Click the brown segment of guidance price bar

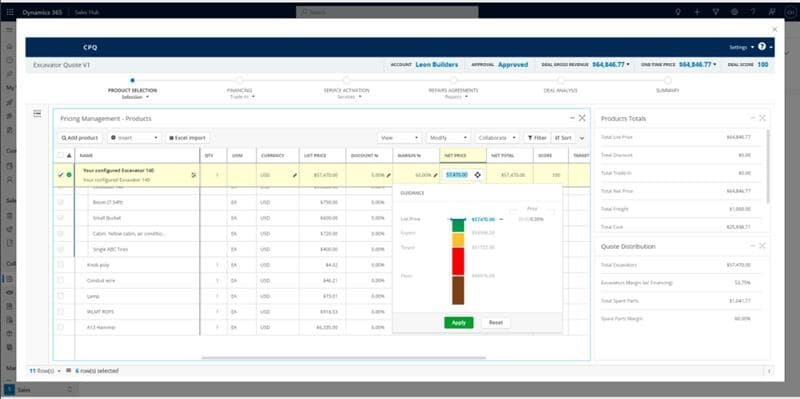point(458,290)
